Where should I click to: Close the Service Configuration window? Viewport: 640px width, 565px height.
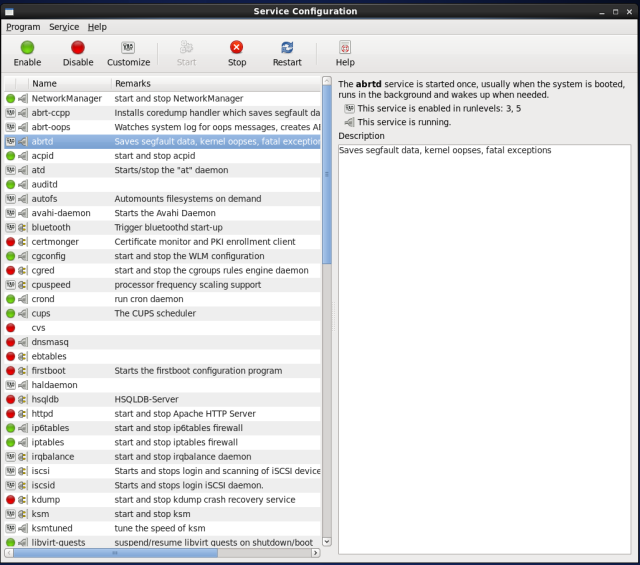point(629,12)
